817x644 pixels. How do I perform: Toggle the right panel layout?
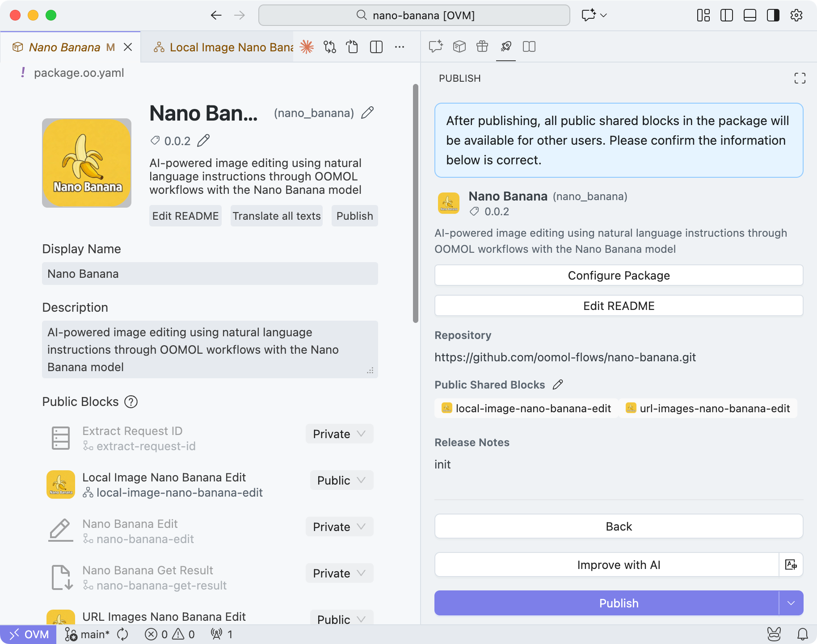(x=773, y=15)
